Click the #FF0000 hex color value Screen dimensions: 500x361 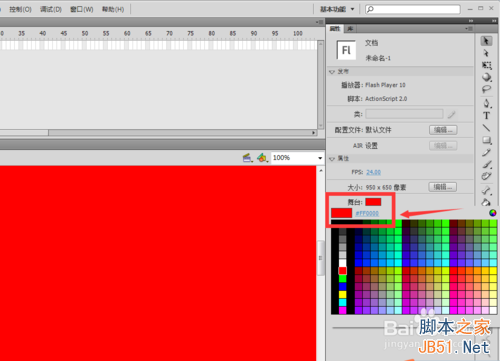click(x=367, y=213)
